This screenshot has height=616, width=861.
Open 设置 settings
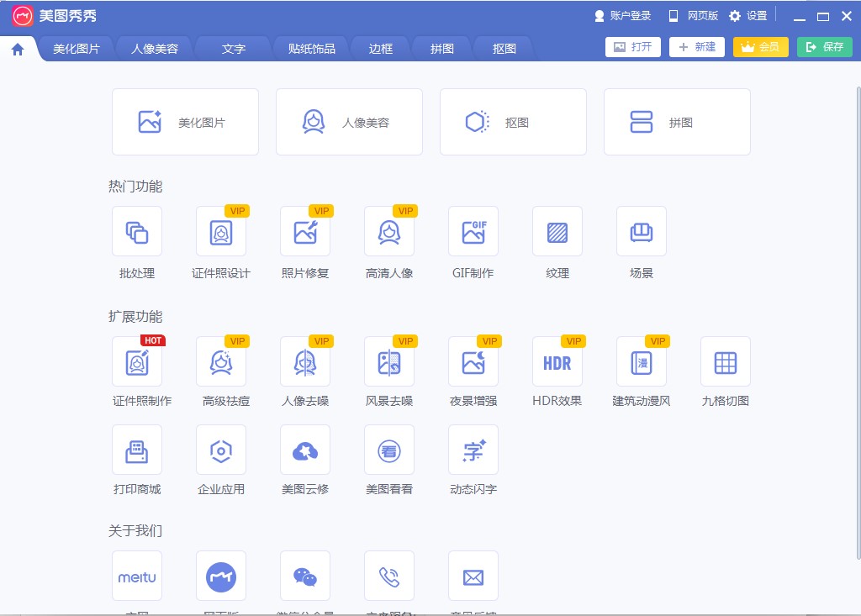(747, 16)
